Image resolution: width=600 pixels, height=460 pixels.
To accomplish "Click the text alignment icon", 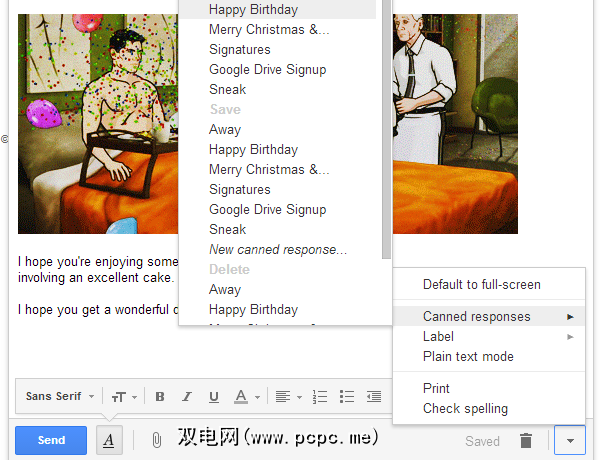I will (x=283, y=396).
